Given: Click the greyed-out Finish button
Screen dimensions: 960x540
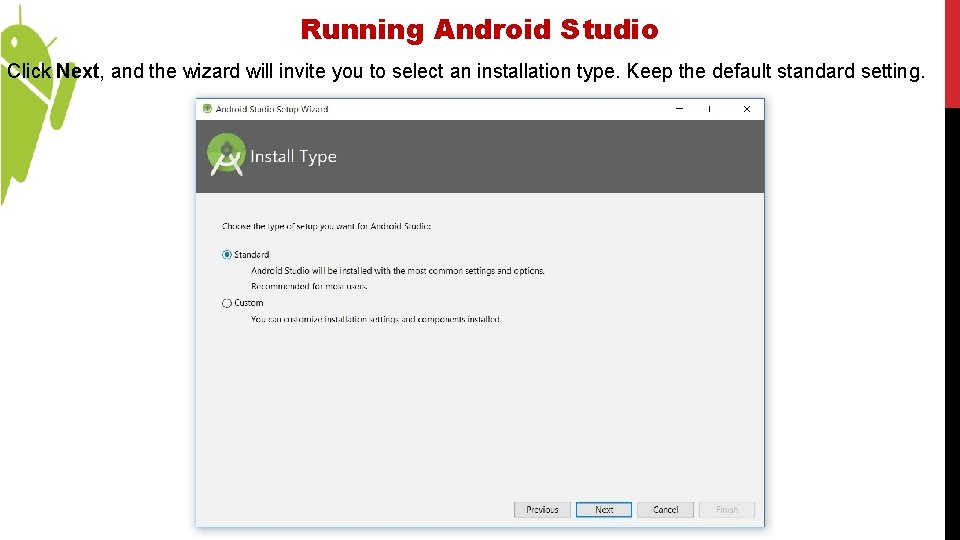Looking at the screenshot, I should click(x=727, y=509).
